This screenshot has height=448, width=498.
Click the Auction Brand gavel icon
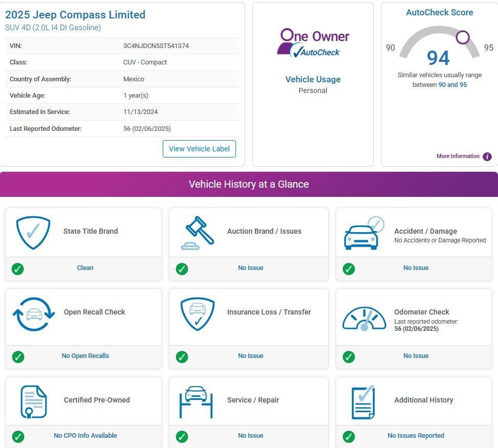coord(198,233)
